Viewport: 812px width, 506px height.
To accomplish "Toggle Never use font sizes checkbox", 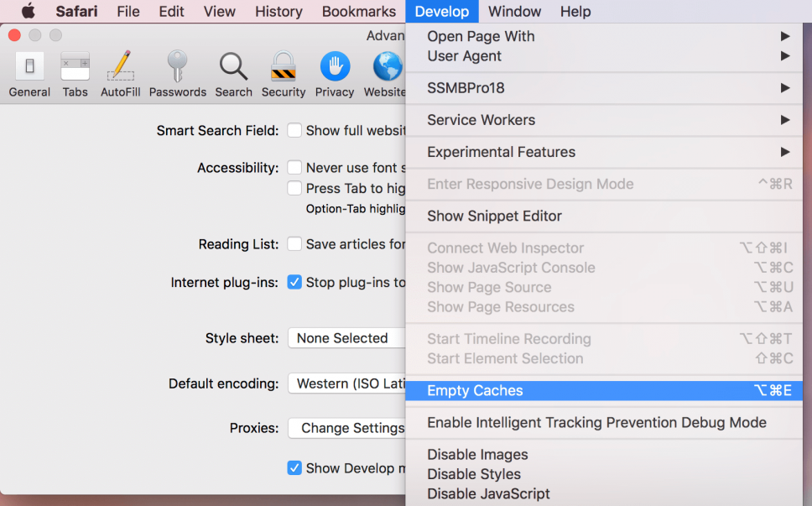I will pos(294,167).
